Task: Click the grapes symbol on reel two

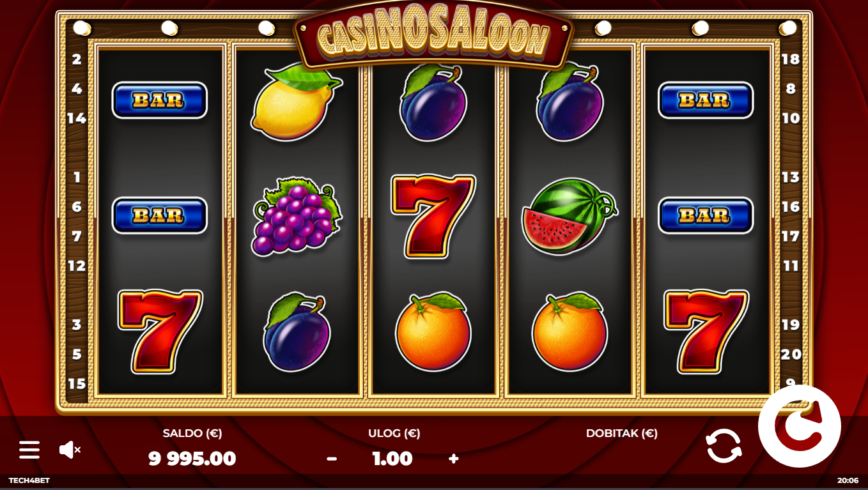Action: point(297,217)
